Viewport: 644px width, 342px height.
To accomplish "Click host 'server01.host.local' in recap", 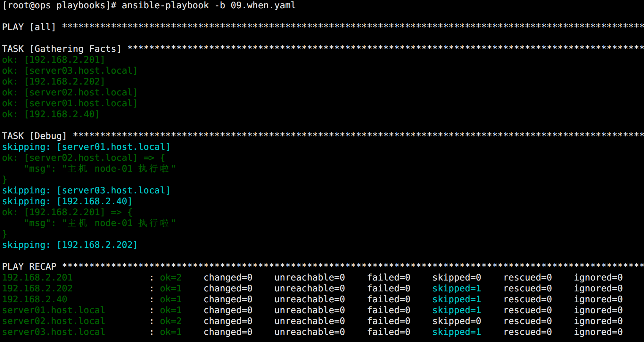I will click(54, 310).
